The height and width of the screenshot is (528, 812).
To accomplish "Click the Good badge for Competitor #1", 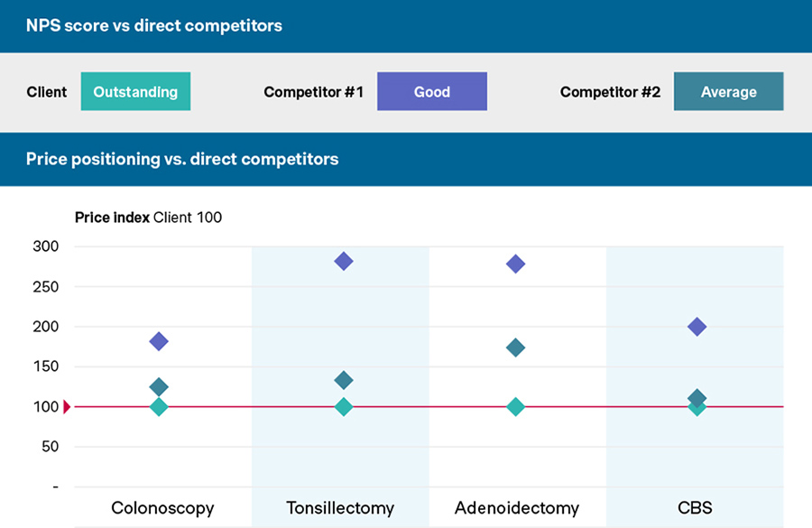I will 431,92.
